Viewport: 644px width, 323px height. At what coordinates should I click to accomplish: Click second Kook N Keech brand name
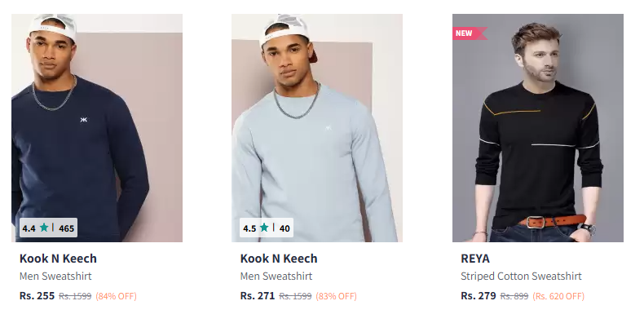pos(279,259)
